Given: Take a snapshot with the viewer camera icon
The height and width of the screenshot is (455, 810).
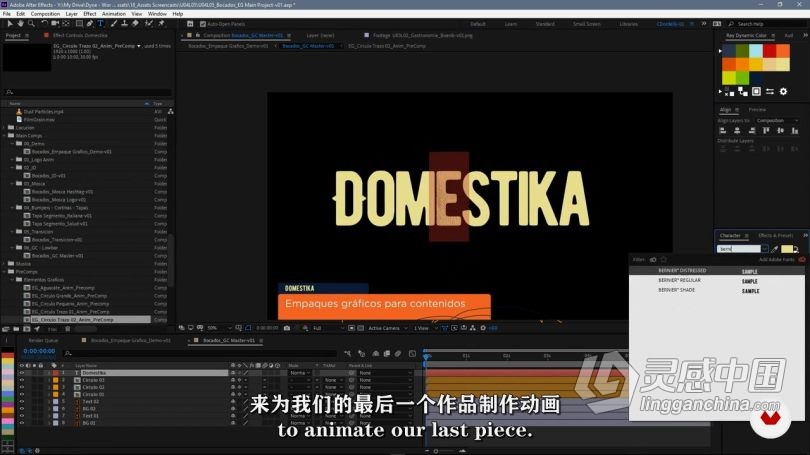Looking at the screenshot, I should click(x=287, y=328).
